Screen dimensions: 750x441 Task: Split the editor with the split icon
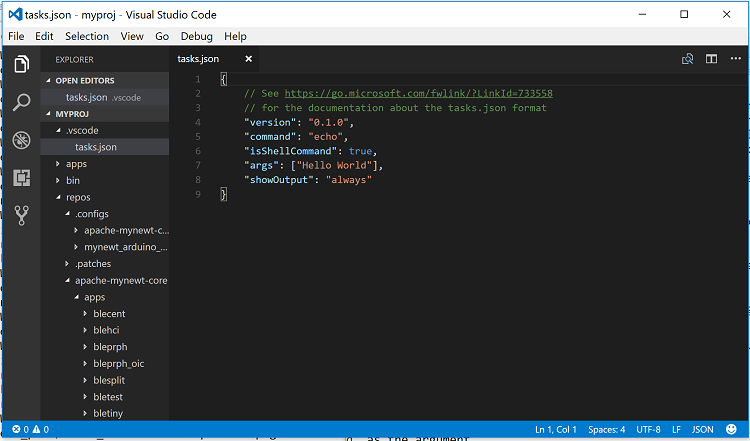711,59
